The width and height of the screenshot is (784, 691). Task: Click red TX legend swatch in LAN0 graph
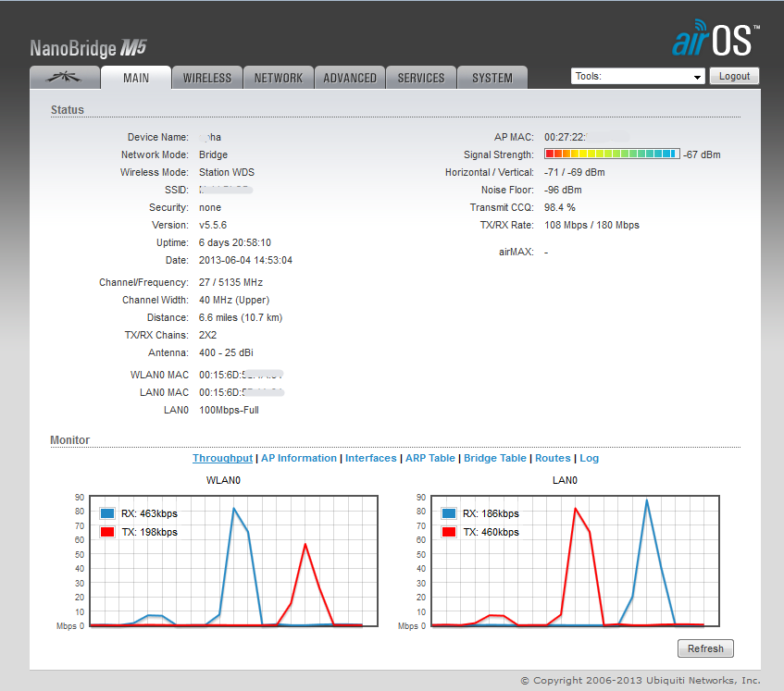click(x=450, y=532)
